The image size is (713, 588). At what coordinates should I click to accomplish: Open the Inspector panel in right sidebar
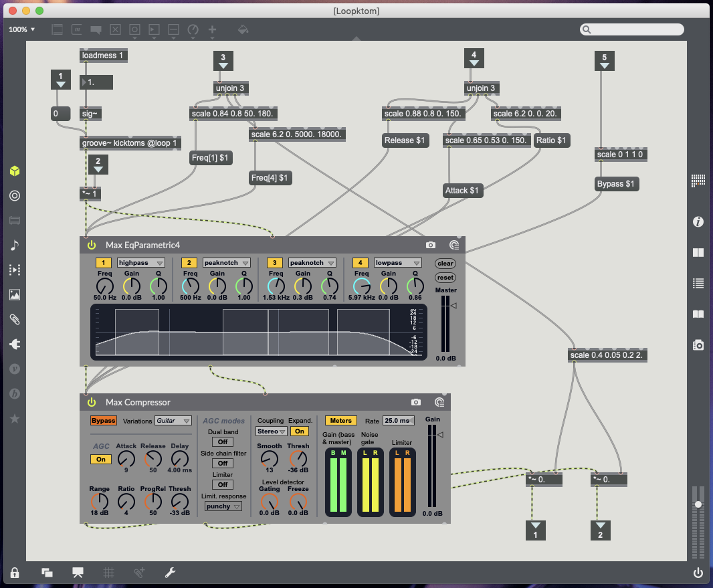pos(698,222)
